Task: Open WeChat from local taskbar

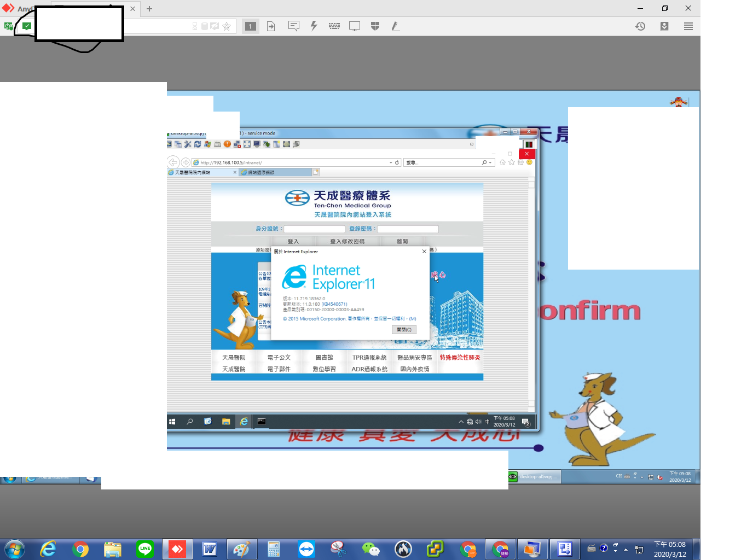Action: pyautogui.click(x=371, y=549)
